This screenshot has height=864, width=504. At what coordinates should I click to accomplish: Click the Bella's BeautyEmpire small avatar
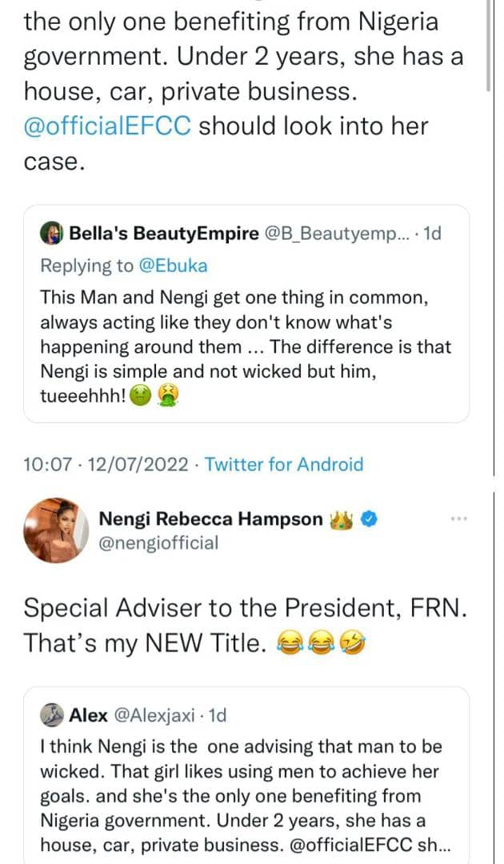coord(52,234)
